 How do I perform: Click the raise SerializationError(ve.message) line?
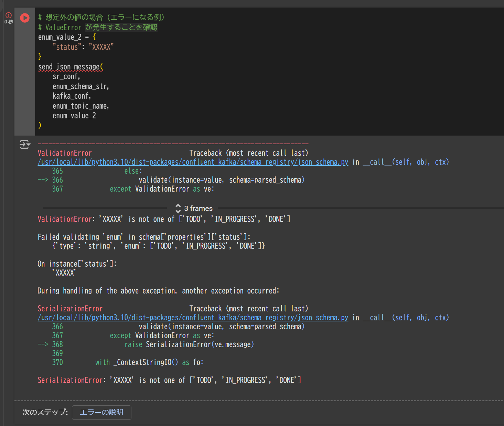(x=189, y=344)
